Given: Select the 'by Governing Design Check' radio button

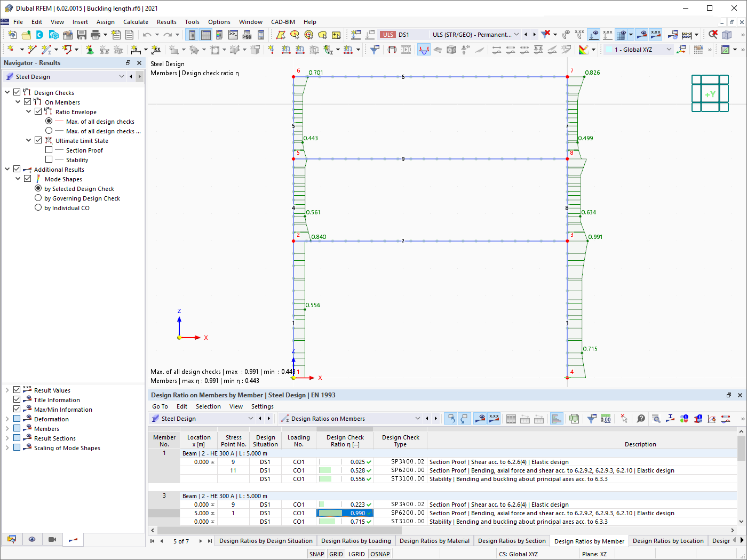Looking at the screenshot, I should tap(38, 198).
